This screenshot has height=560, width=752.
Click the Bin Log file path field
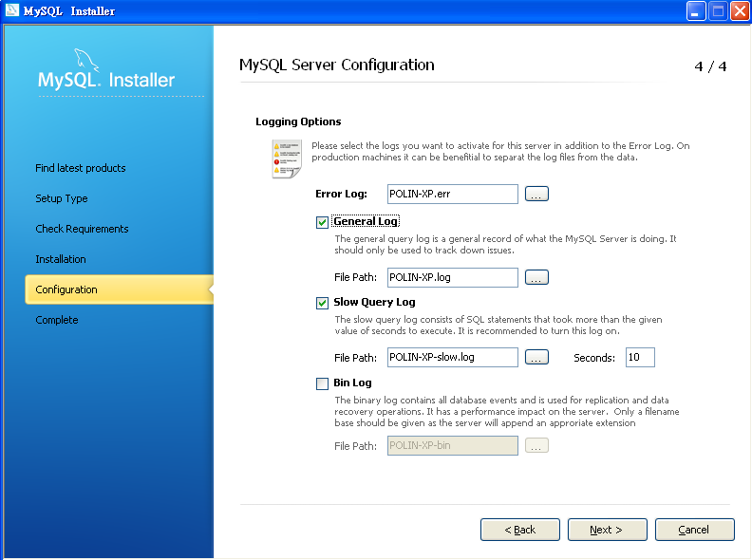(453, 445)
